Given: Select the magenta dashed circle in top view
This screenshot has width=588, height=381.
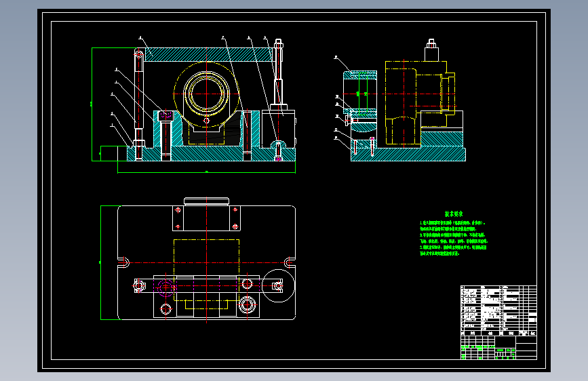Looking at the screenshot, I should pos(165,287).
